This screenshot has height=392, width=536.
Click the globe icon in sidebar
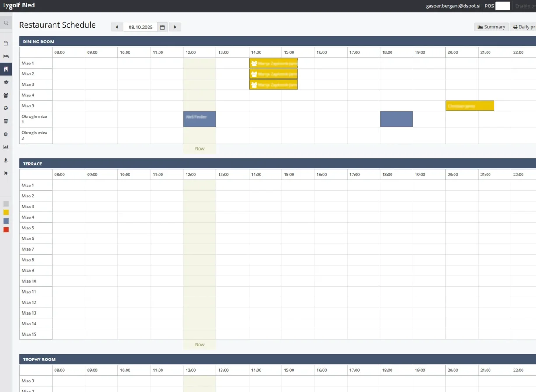coord(6,108)
